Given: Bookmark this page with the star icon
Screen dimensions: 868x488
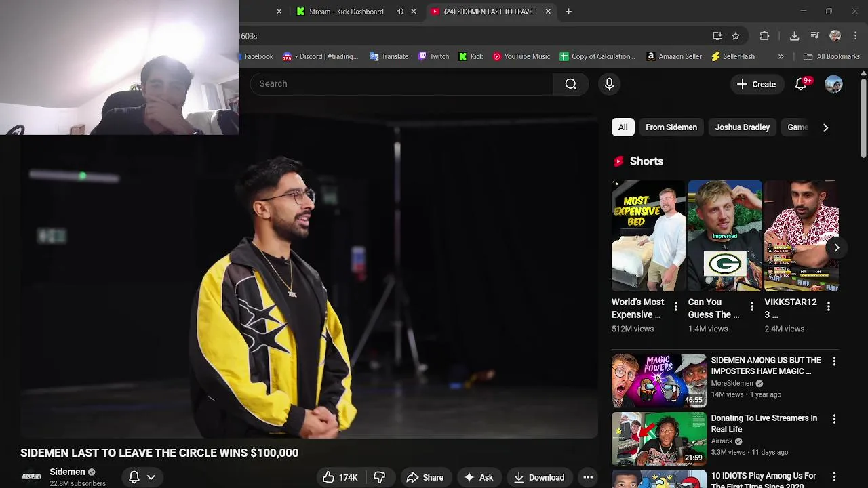Looking at the screenshot, I should point(736,36).
